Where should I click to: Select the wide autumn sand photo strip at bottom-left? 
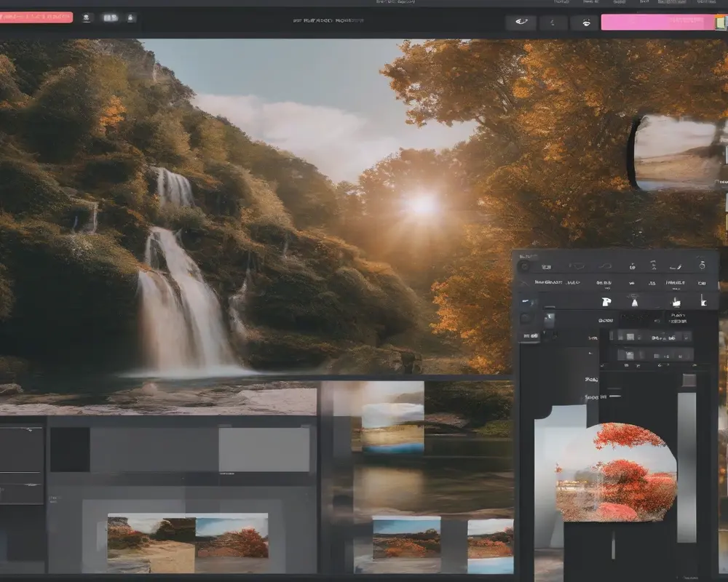[x=188, y=543]
